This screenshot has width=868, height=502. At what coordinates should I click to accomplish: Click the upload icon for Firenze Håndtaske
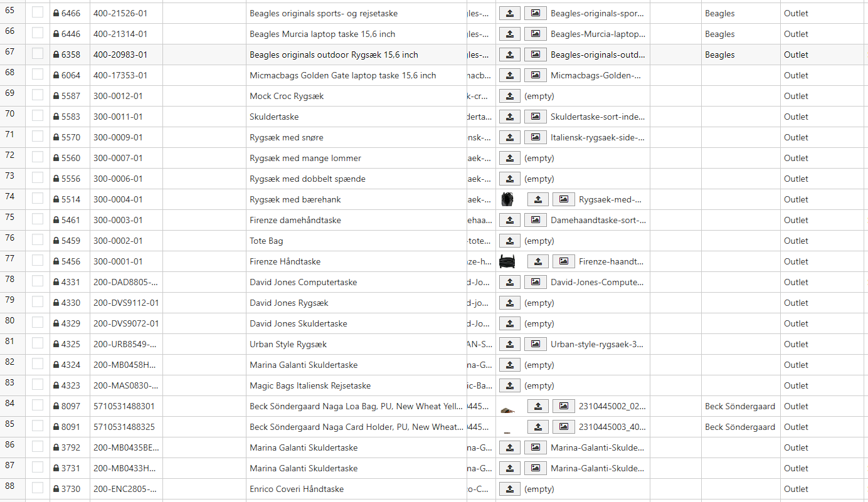[538, 261]
